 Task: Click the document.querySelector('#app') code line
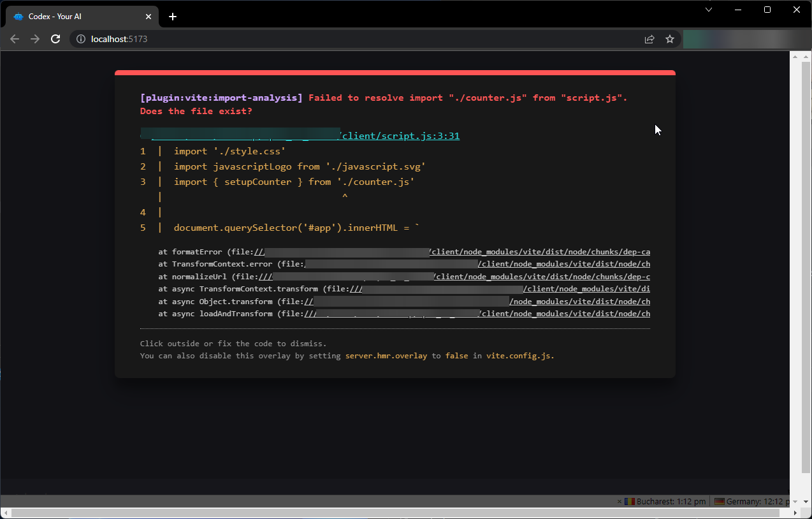tap(296, 228)
